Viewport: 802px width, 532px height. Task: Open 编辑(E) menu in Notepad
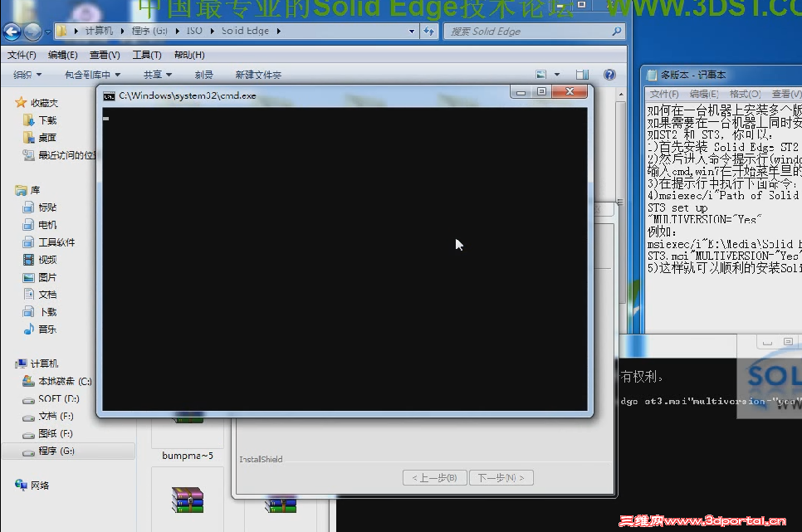click(704, 94)
